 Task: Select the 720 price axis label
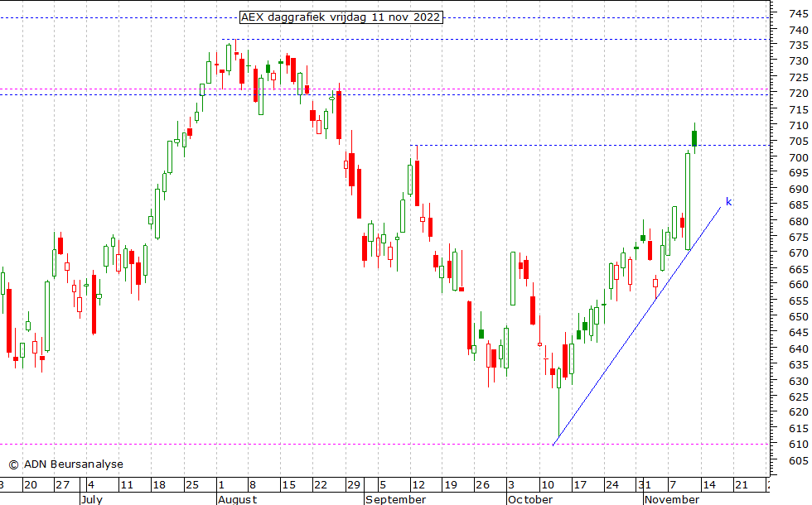pyautogui.click(x=798, y=93)
